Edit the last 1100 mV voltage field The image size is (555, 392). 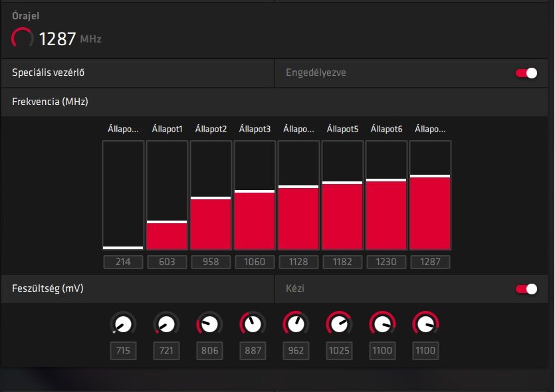(425, 351)
